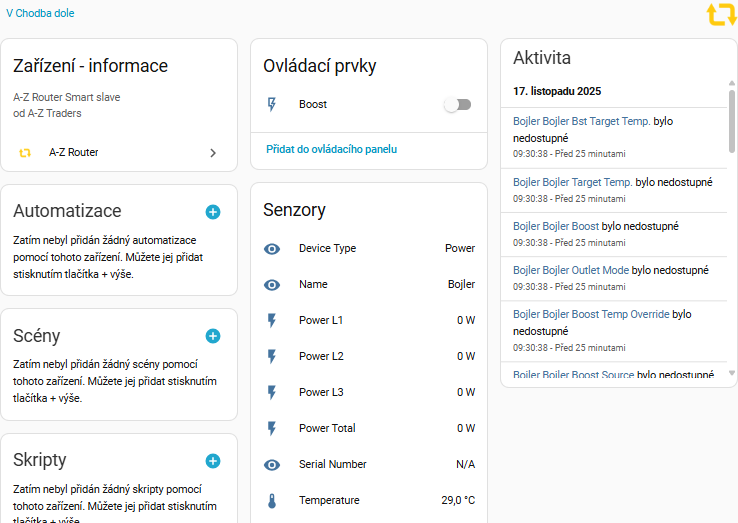Screen dimensions: 738x523
Task: Open Bojler Bojler Outlet Mode activity link
Action: pyautogui.click(x=571, y=270)
